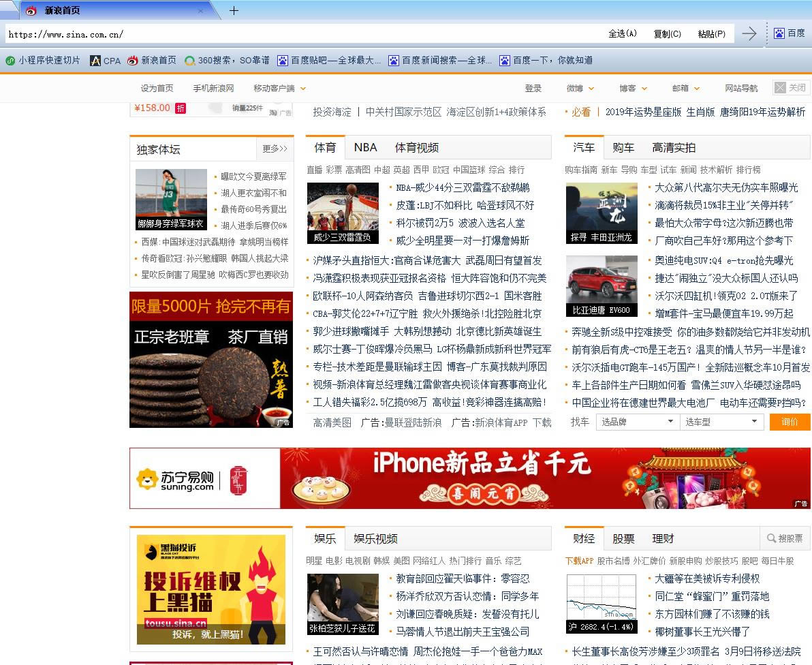The image size is (812, 665).
Task: Open the 张柏芝获儿子送花 thumbnail
Action: click(x=343, y=604)
